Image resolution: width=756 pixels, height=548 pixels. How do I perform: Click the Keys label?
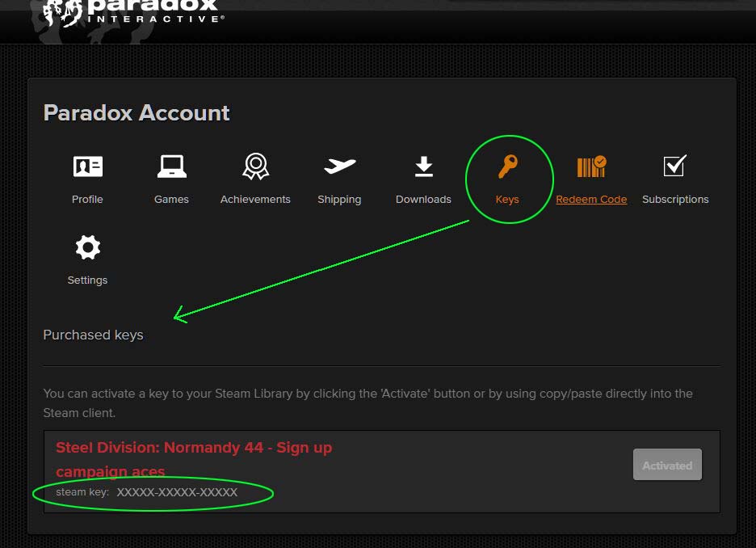coord(507,200)
